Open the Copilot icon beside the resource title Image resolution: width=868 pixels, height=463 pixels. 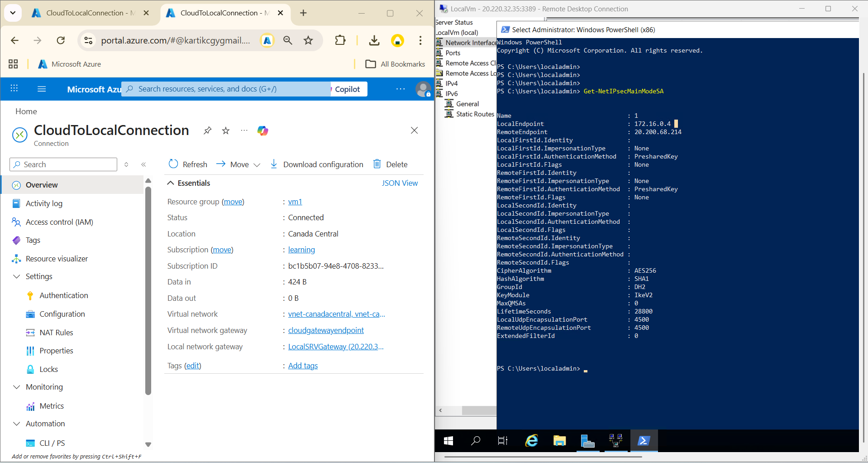262,130
